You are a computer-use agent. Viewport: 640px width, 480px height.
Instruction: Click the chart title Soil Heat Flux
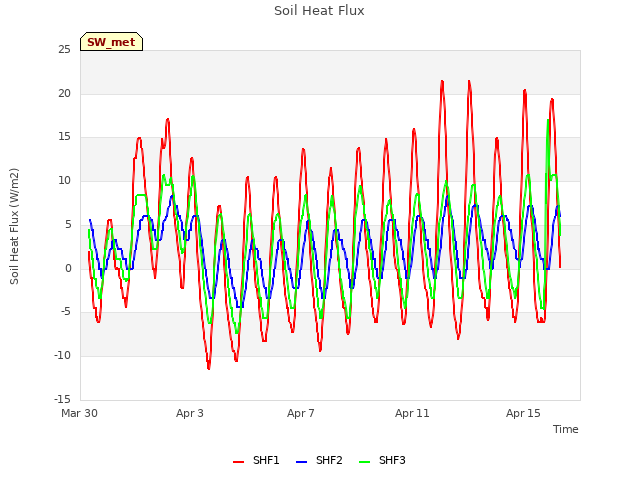coord(319,11)
